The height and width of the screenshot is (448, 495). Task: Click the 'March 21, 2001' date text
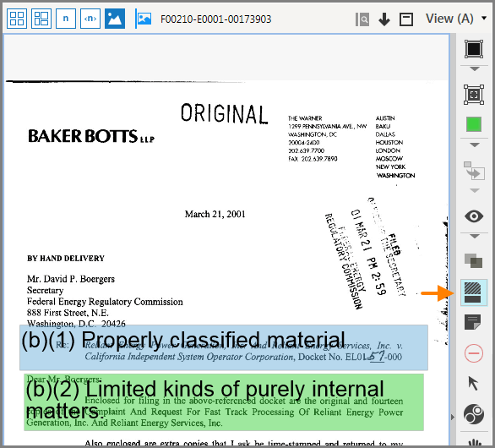tap(215, 214)
